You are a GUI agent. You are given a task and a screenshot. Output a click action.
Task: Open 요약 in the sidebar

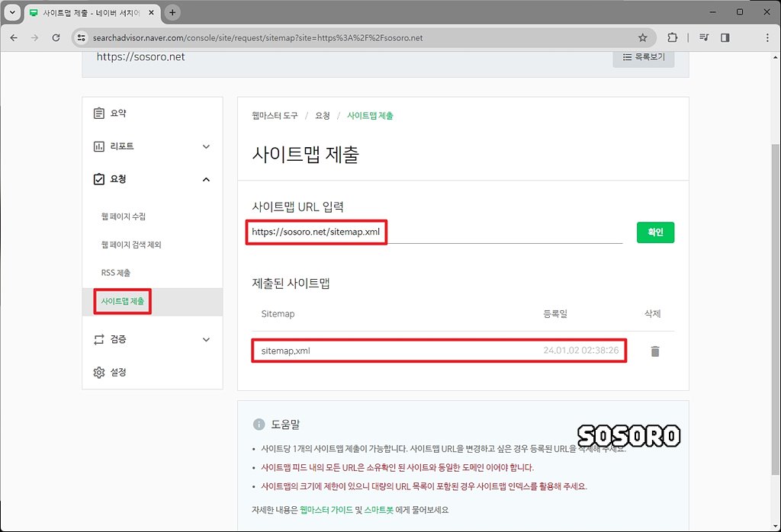(153, 114)
